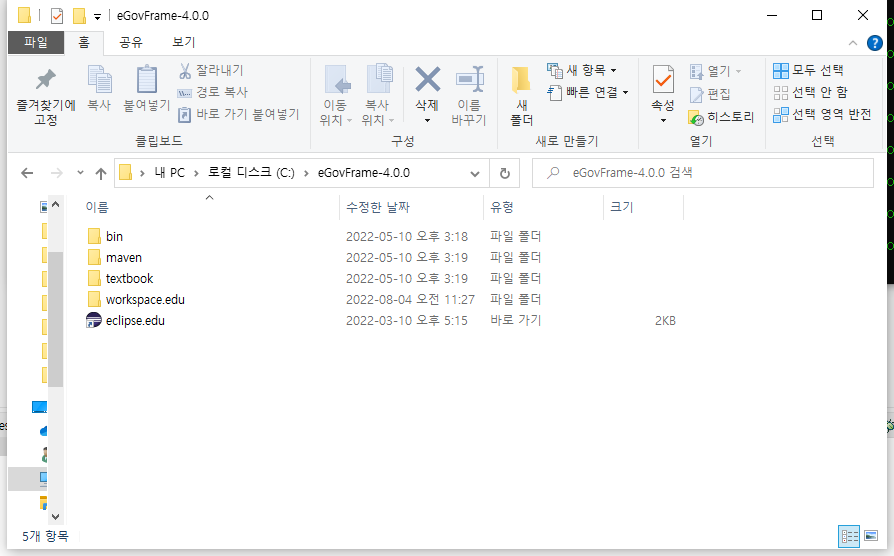This screenshot has height=556, width=894.
Task: Select 잘라내기 cut command
Action: pos(210,70)
